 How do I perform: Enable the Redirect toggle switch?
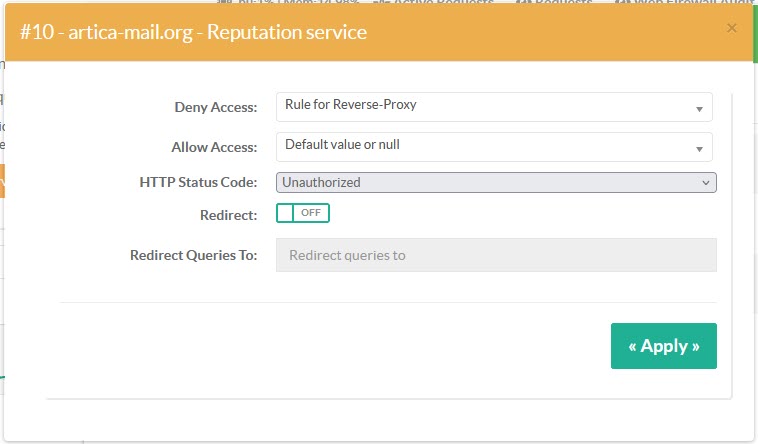[x=302, y=213]
